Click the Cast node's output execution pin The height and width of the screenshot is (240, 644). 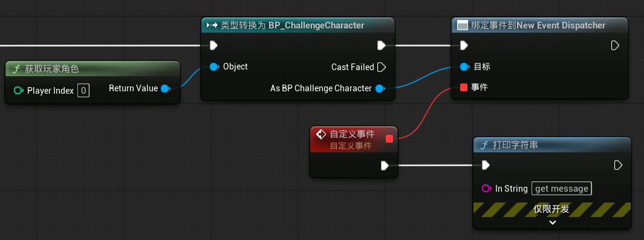[382, 45]
